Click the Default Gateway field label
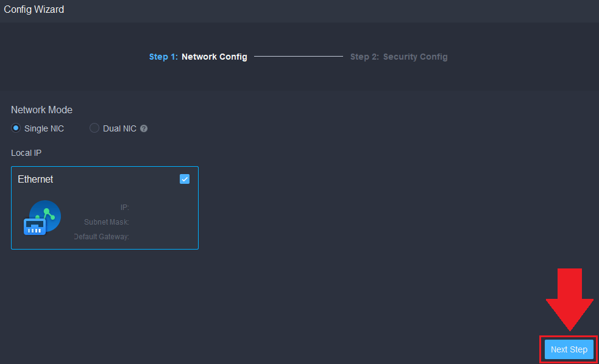Screen dimensions: 599x364 point(101,236)
